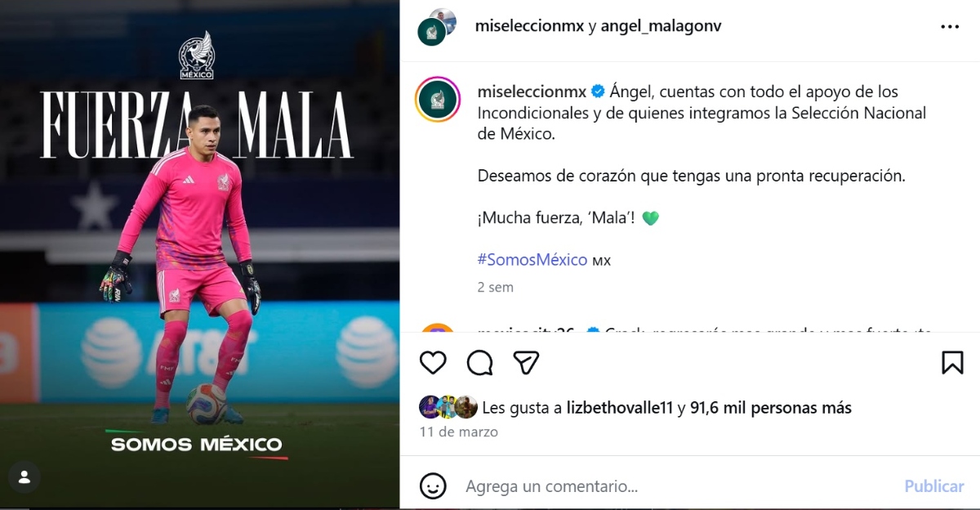Show tagged people on the photo
This screenshot has height=510, width=980.
coord(25,476)
